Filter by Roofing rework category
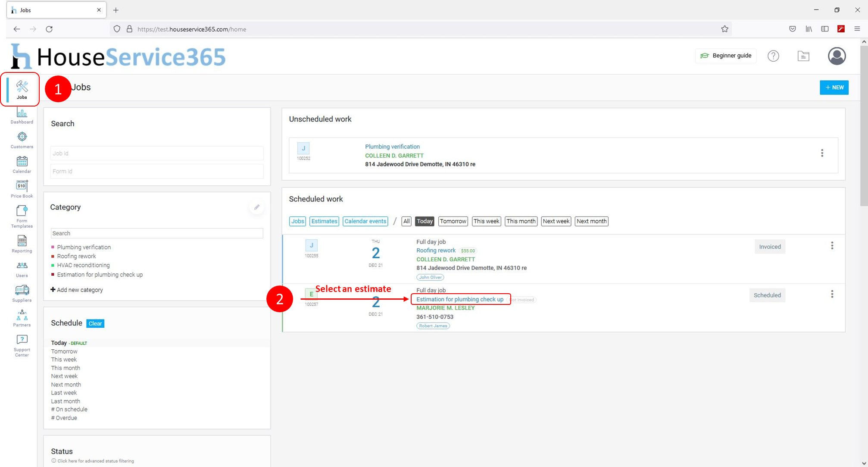 coord(76,256)
